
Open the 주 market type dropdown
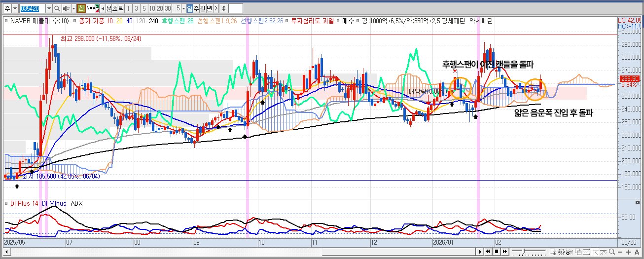[x=15, y=8]
